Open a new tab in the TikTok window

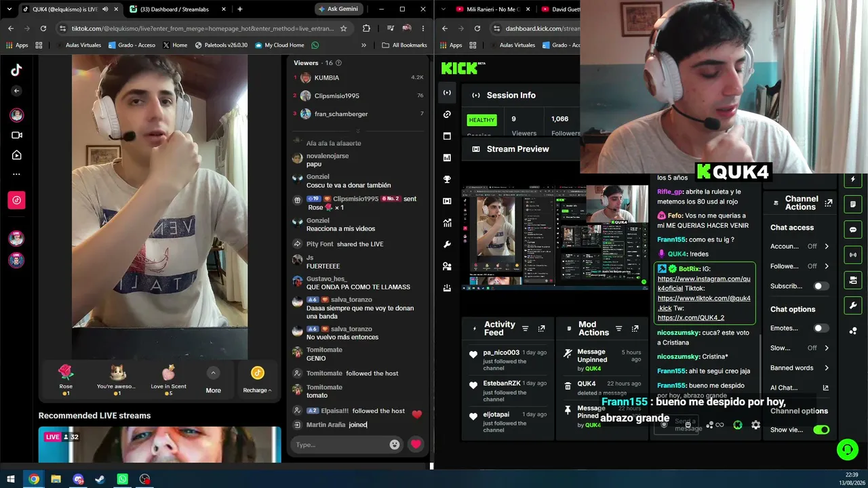(x=239, y=9)
